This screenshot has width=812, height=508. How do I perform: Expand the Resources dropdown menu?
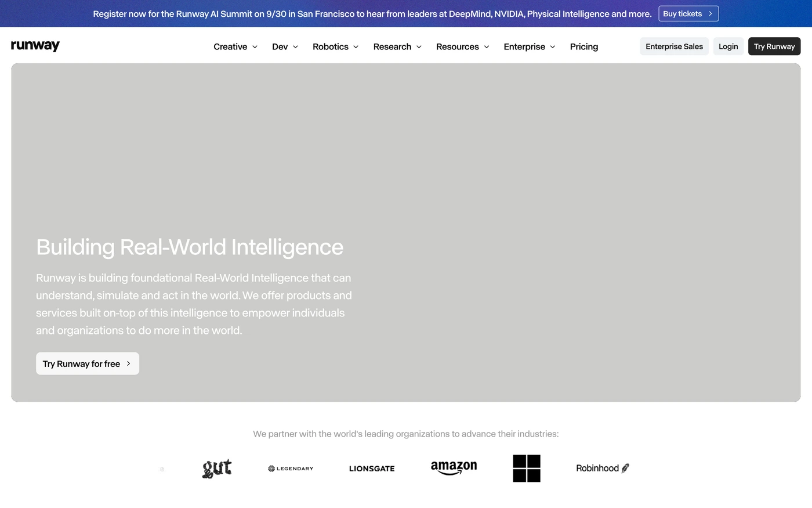tap(463, 46)
